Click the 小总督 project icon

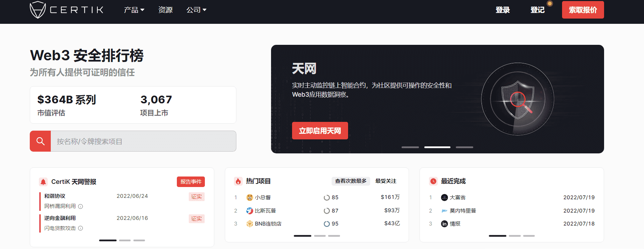click(250, 198)
